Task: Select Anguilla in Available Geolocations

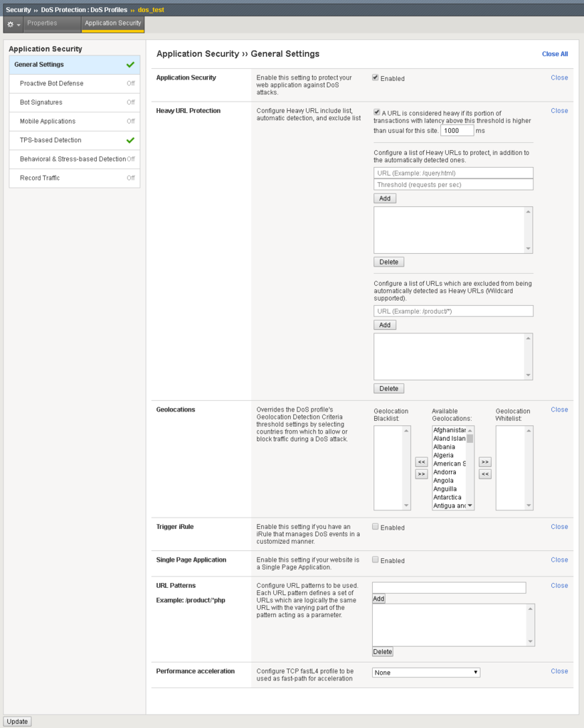Action: [449, 489]
